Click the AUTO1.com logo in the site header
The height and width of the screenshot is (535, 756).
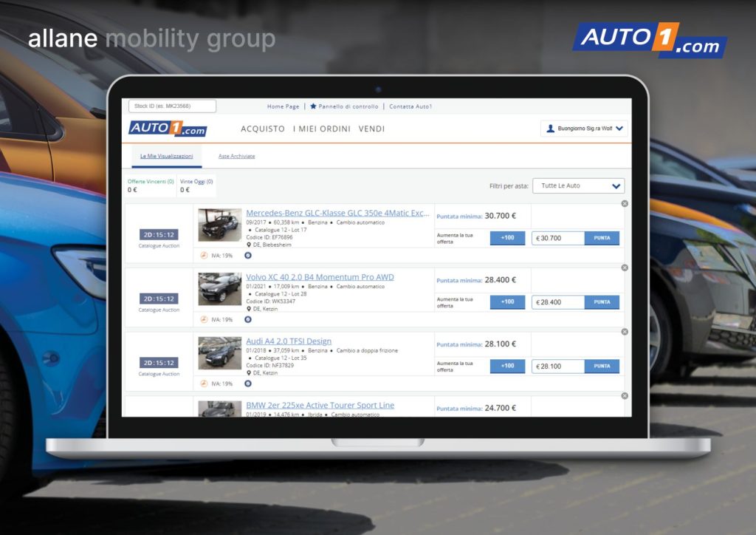[168, 129]
